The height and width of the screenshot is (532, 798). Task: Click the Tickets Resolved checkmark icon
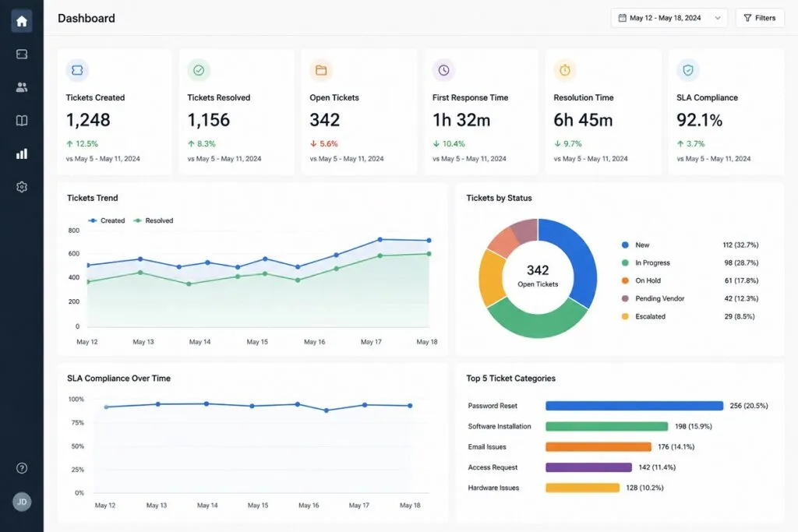tap(199, 70)
